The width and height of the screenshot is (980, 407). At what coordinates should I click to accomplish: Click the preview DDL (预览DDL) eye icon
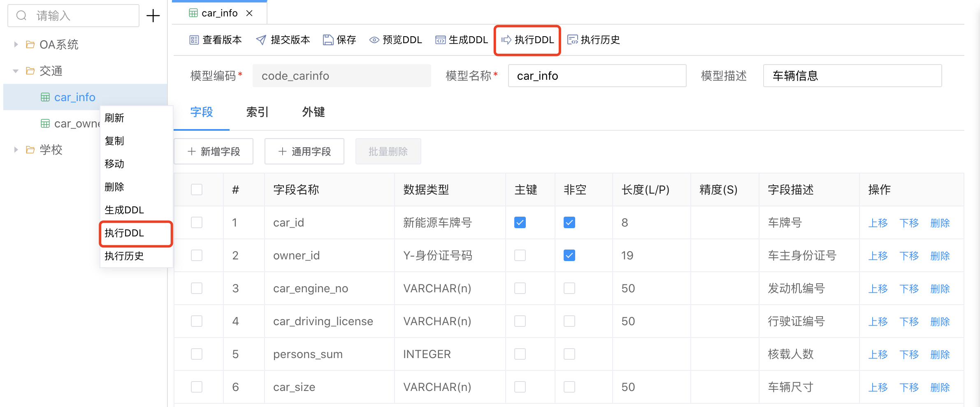(374, 40)
